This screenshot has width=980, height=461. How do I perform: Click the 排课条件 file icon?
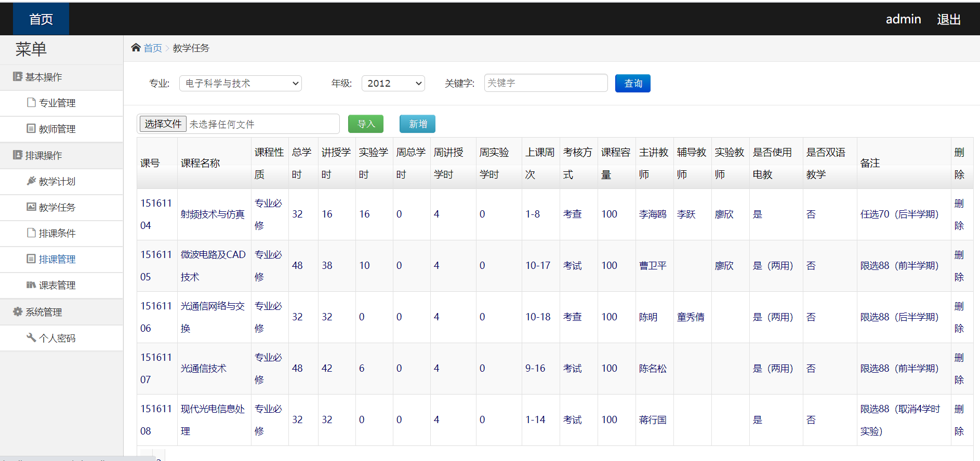[x=31, y=233]
